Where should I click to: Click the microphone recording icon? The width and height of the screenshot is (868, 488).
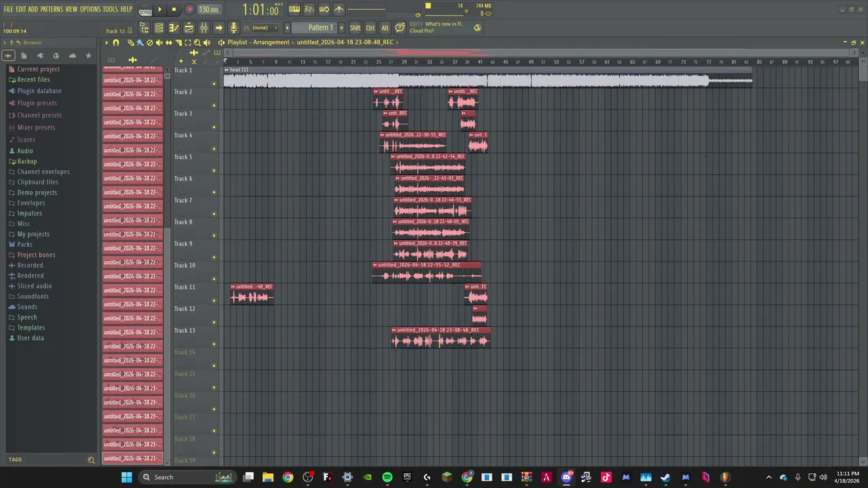pyautogui.click(x=233, y=28)
